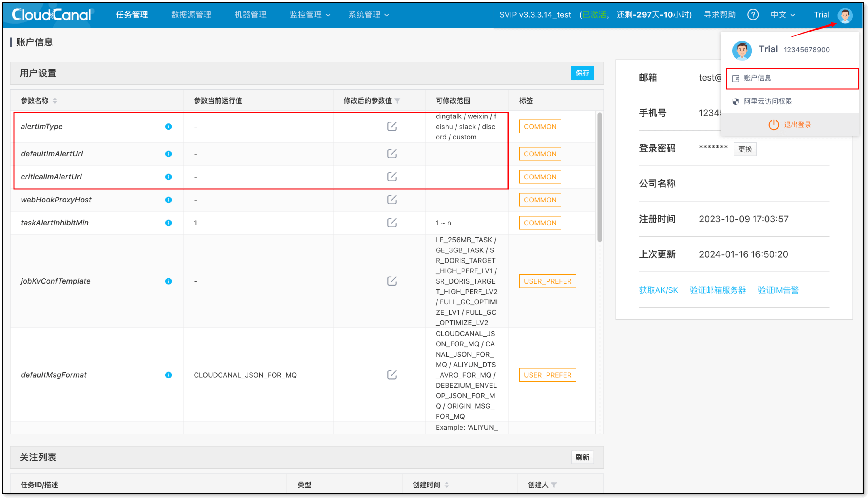Click the help question mark icon
Image resolution: width=868 pixels, height=498 pixels.
pyautogui.click(x=753, y=15)
